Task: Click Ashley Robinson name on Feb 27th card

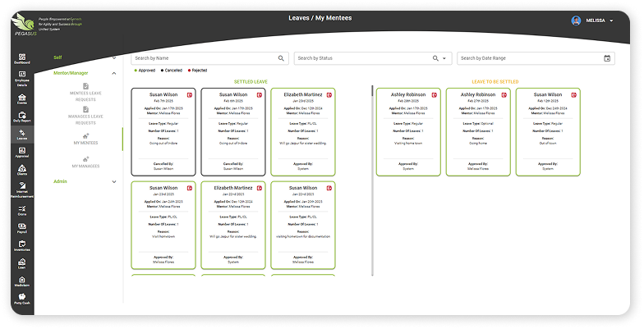Action: pyautogui.click(x=478, y=95)
